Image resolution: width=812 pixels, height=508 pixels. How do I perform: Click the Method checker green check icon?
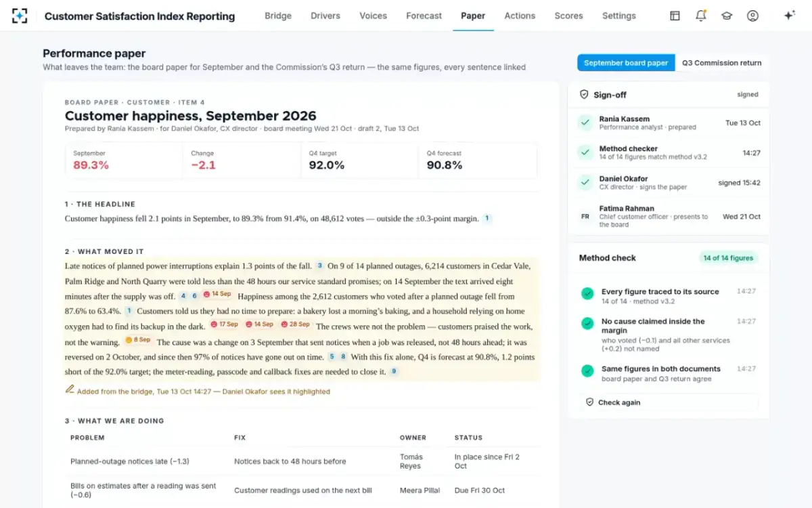(585, 152)
